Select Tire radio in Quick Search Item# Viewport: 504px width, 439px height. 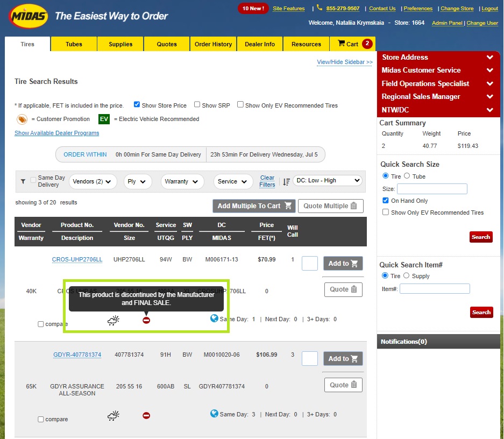385,275
